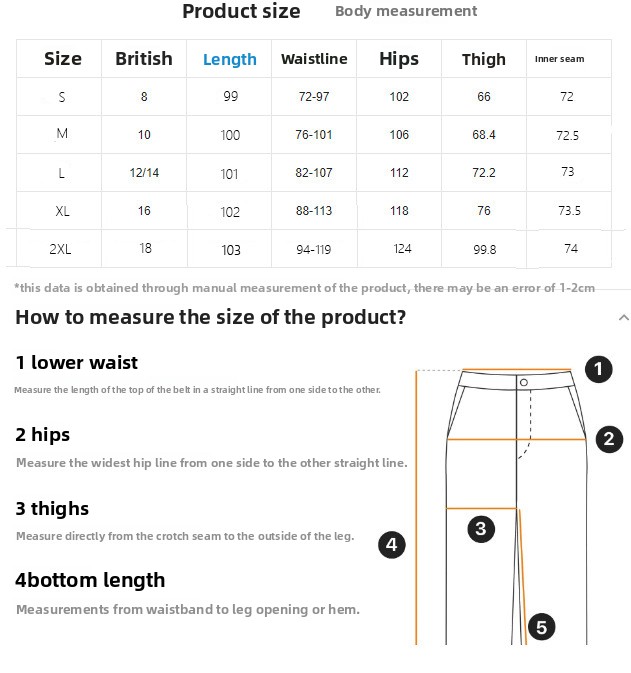Click the Thigh column header
Image resolution: width=631 pixels, height=673 pixels.
coord(484,59)
